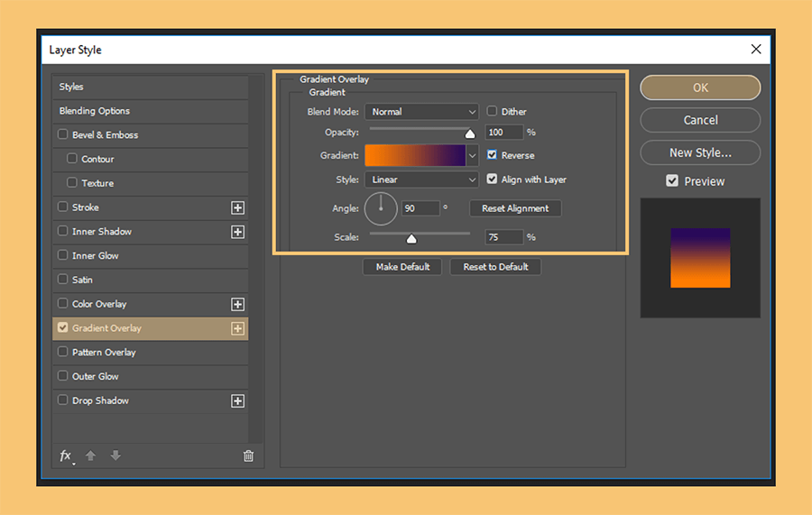Open the fx effects menu icon

pos(66,456)
